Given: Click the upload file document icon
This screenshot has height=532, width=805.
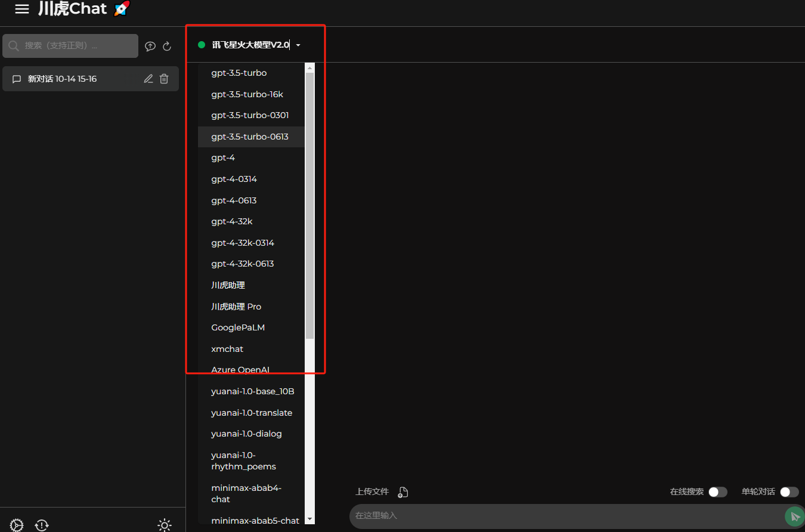Looking at the screenshot, I should 404,492.
